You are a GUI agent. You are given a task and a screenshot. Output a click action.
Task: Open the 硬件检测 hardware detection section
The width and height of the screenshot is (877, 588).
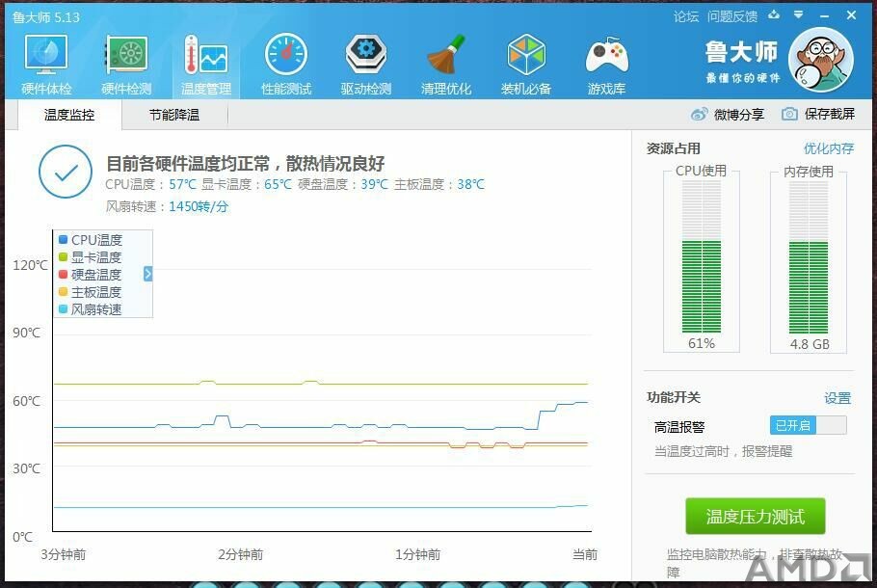pos(126,64)
